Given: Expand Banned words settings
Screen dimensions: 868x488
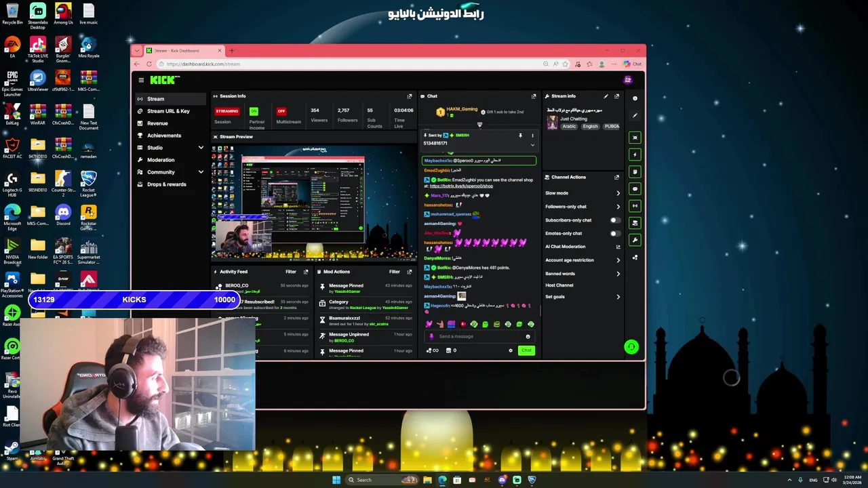Looking at the screenshot, I should coord(618,274).
